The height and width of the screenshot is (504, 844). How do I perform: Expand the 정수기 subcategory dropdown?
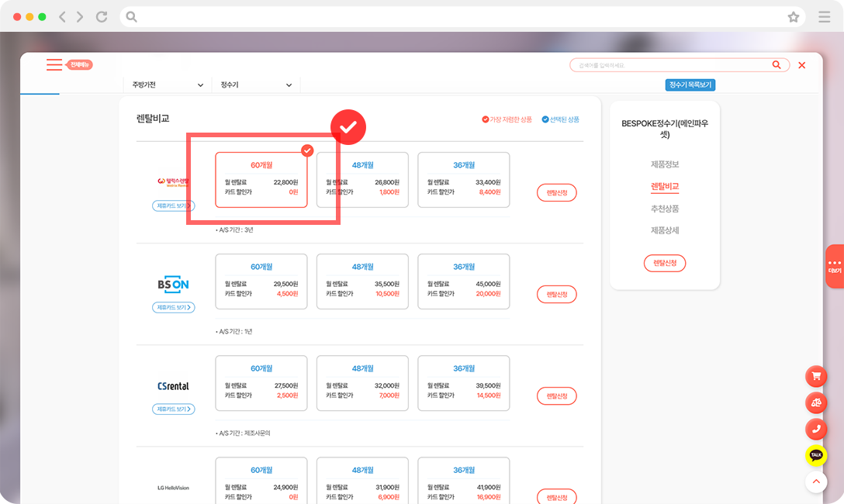(x=256, y=85)
